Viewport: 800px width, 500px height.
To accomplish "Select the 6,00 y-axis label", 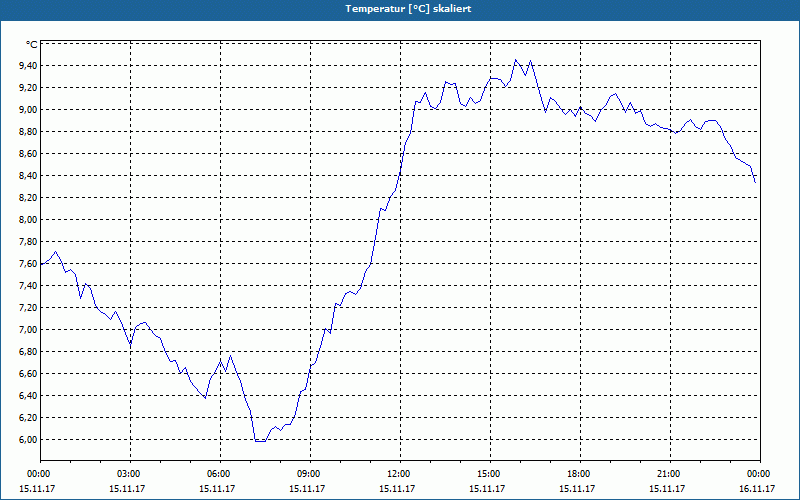I will coord(28,440).
